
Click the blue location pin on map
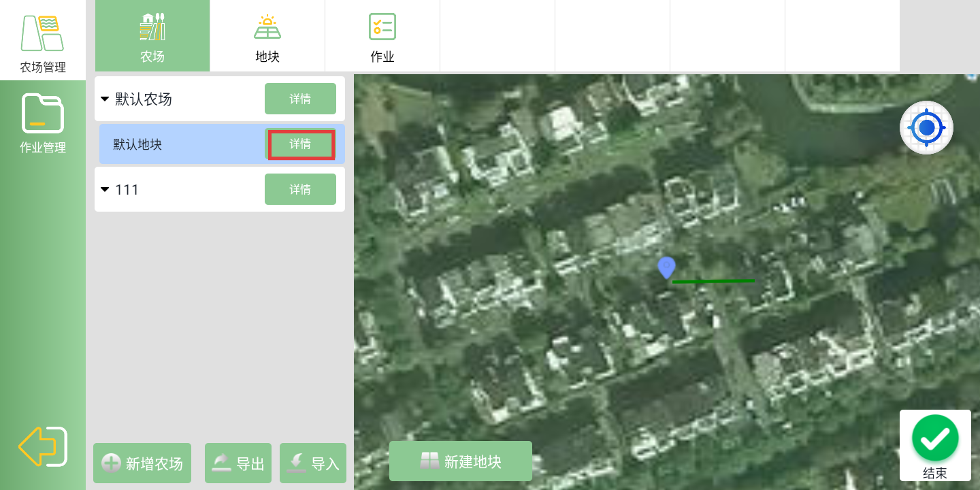point(666,267)
